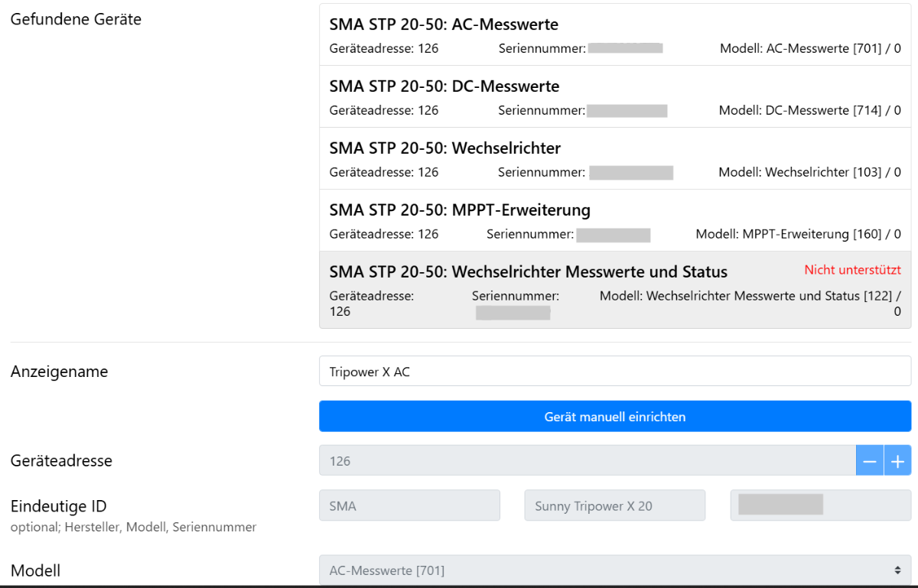Decrease Geräteadresse with the minus button

(x=869, y=461)
